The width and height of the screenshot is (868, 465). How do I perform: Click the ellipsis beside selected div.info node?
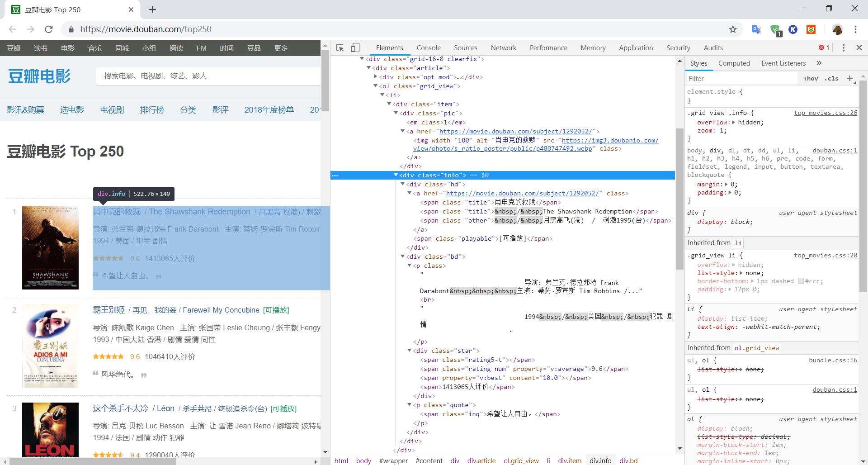point(335,176)
